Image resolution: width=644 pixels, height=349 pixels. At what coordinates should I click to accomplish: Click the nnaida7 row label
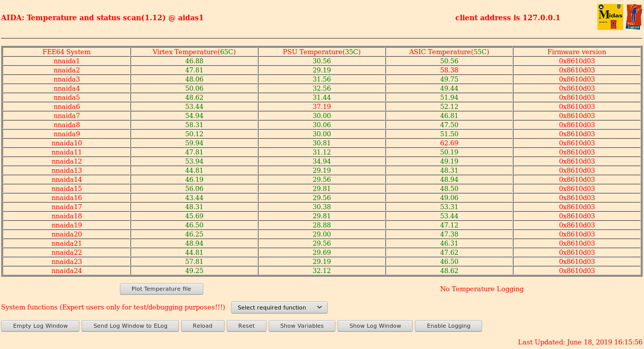67,115
